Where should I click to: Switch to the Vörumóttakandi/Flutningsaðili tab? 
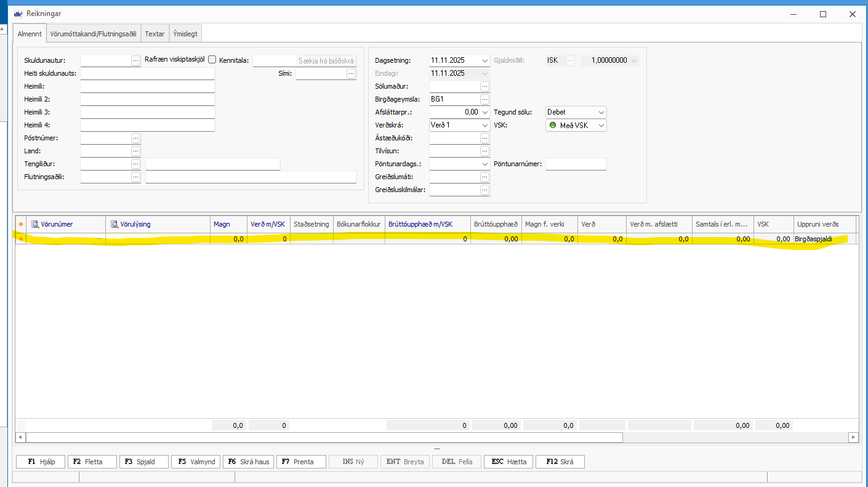(x=93, y=34)
